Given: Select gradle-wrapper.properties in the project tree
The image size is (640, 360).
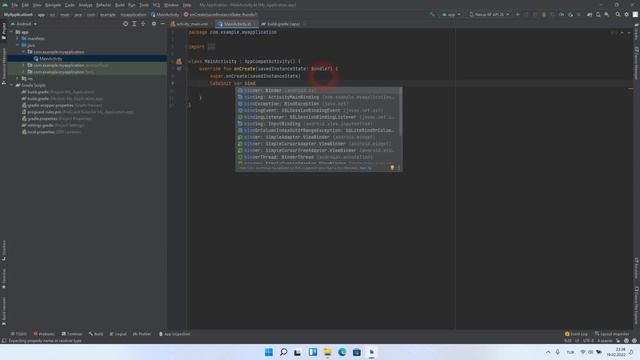Looking at the screenshot, I should pos(62,105).
